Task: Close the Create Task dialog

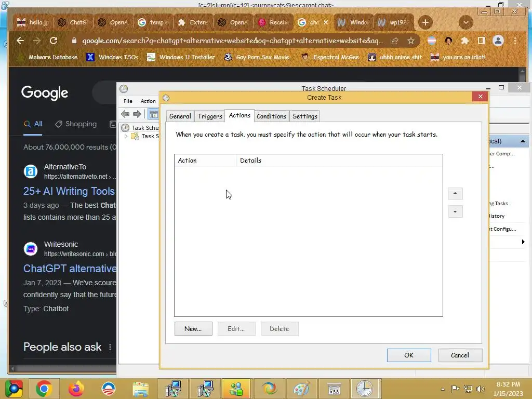Action: (480, 97)
